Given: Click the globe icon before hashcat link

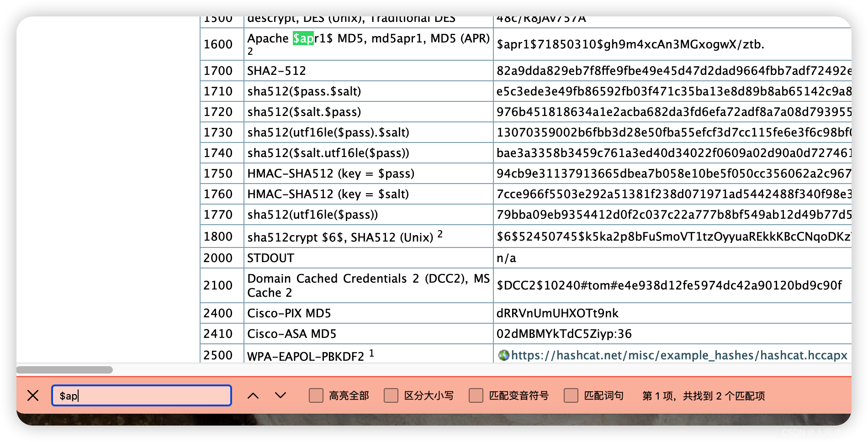Looking at the screenshot, I should coord(503,355).
